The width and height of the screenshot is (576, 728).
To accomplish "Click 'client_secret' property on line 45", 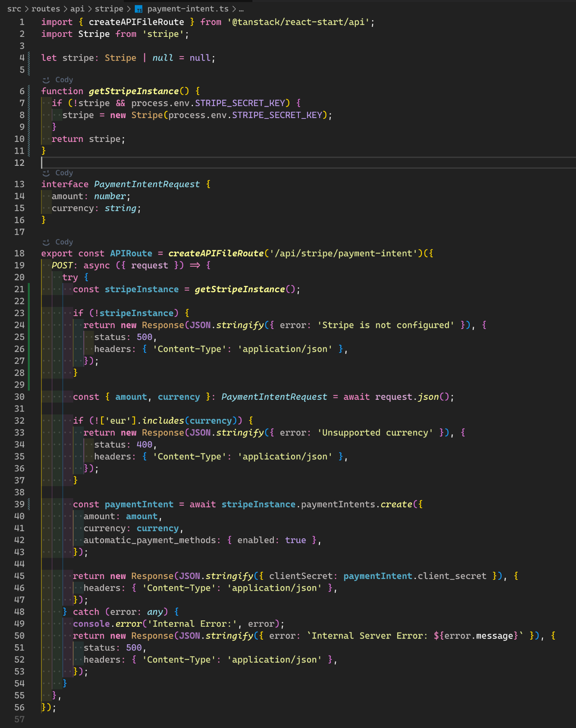I will tap(452, 576).
